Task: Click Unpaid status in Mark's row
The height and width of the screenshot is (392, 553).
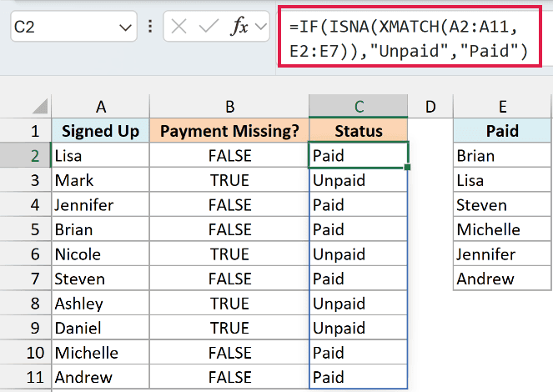Action: coord(359,180)
